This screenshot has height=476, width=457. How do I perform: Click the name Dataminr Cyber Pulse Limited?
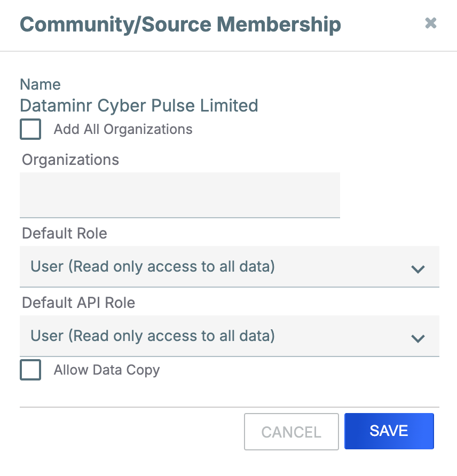click(x=139, y=106)
